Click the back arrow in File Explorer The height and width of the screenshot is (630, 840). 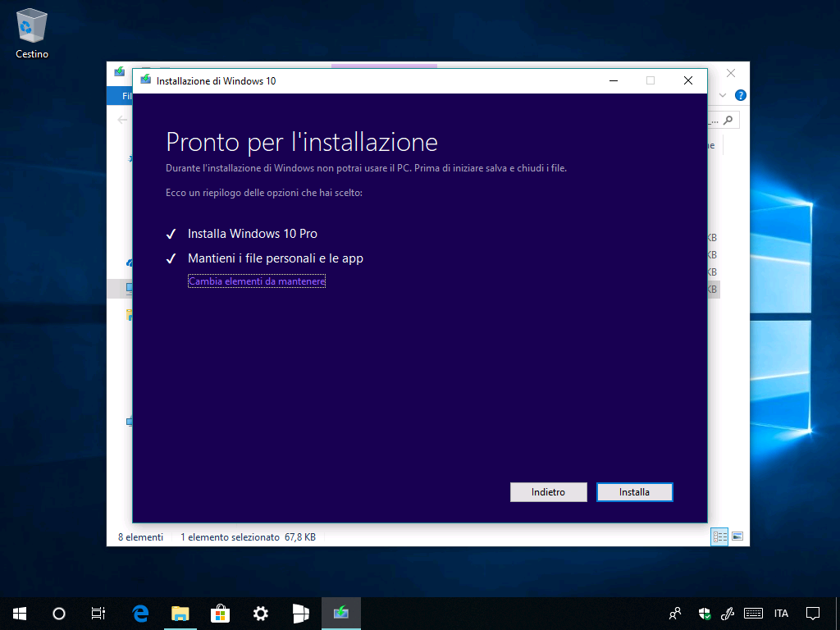tap(122, 120)
